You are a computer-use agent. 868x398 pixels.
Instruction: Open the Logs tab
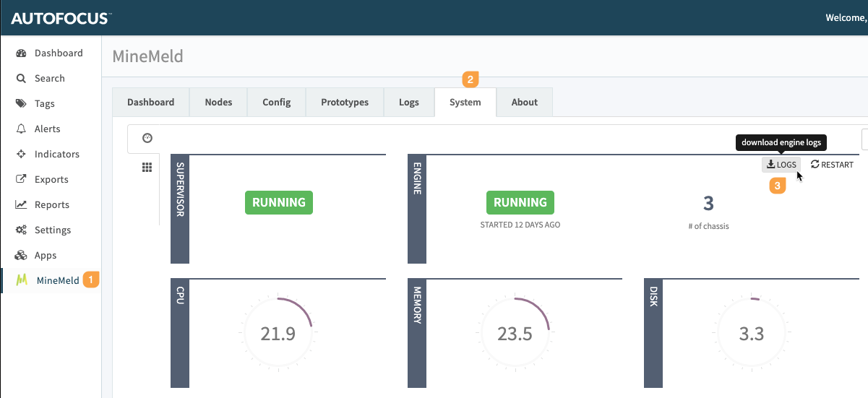point(408,103)
